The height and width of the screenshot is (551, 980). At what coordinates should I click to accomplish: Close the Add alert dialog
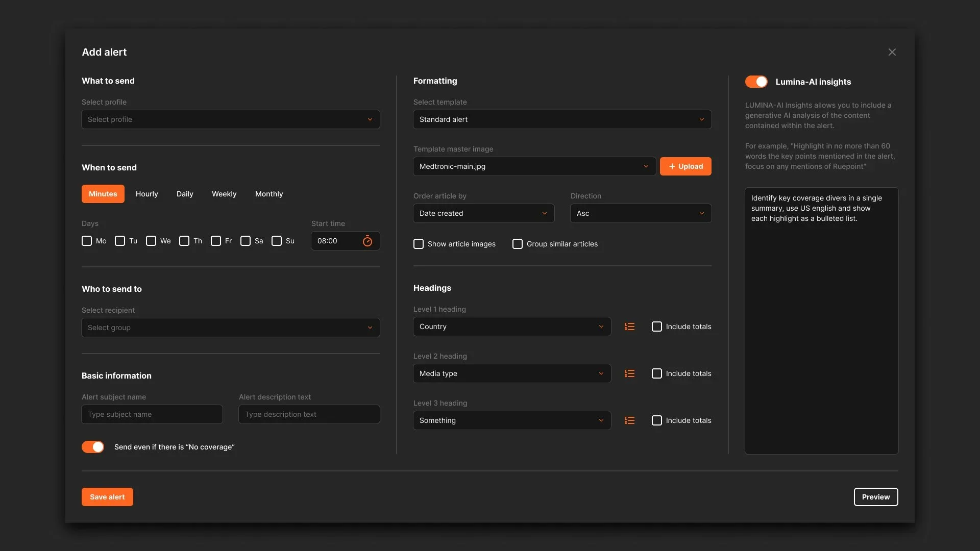tap(892, 52)
